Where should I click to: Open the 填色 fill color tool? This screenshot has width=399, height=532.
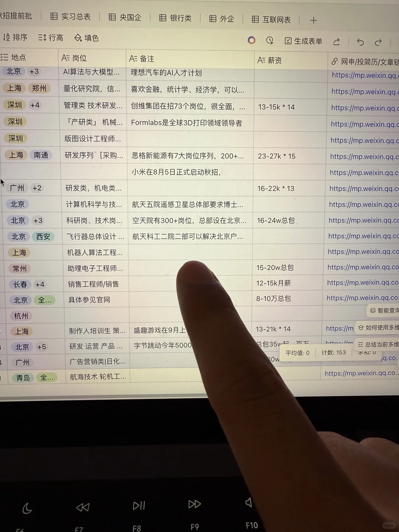pos(86,38)
